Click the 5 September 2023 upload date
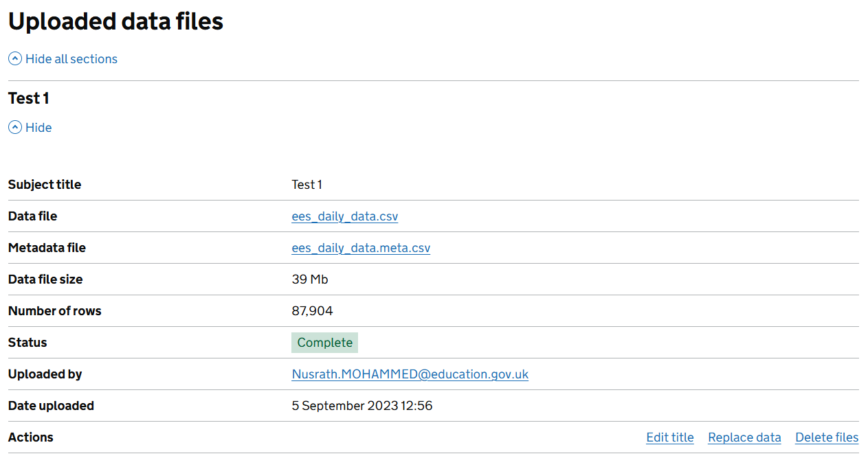This screenshot has height=456, width=868. (361, 406)
